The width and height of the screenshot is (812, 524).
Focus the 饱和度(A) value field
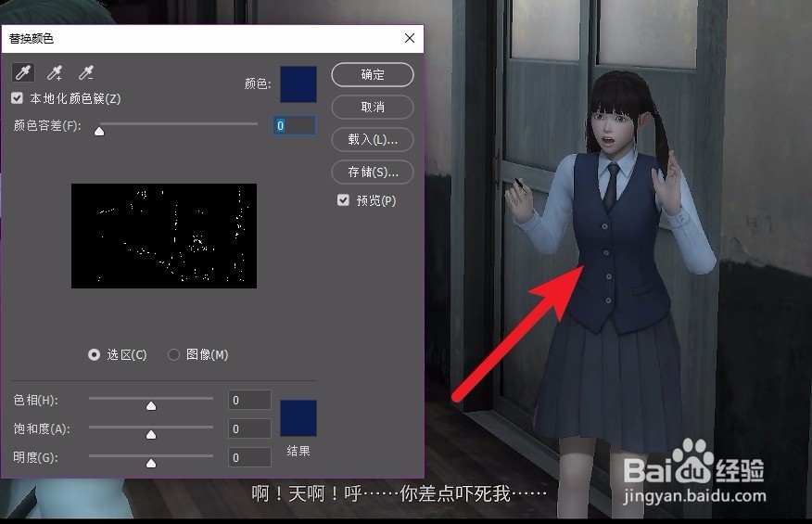[249, 428]
